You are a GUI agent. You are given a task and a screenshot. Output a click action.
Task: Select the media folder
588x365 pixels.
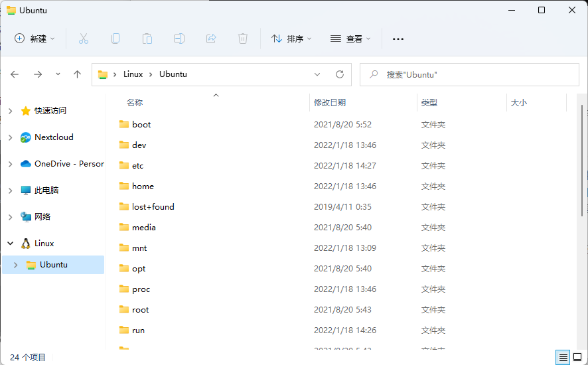tap(143, 228)
